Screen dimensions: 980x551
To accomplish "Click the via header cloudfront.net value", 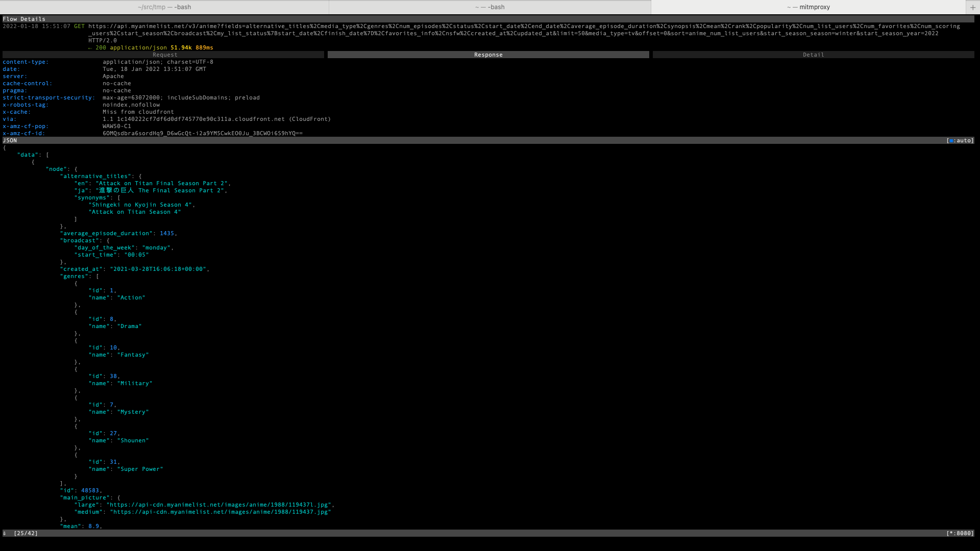I will (x=217, y=119).
